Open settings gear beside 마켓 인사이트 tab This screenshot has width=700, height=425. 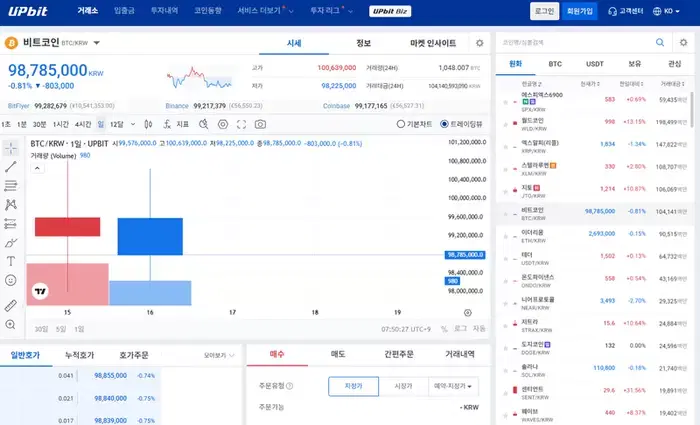click(479, 43)
